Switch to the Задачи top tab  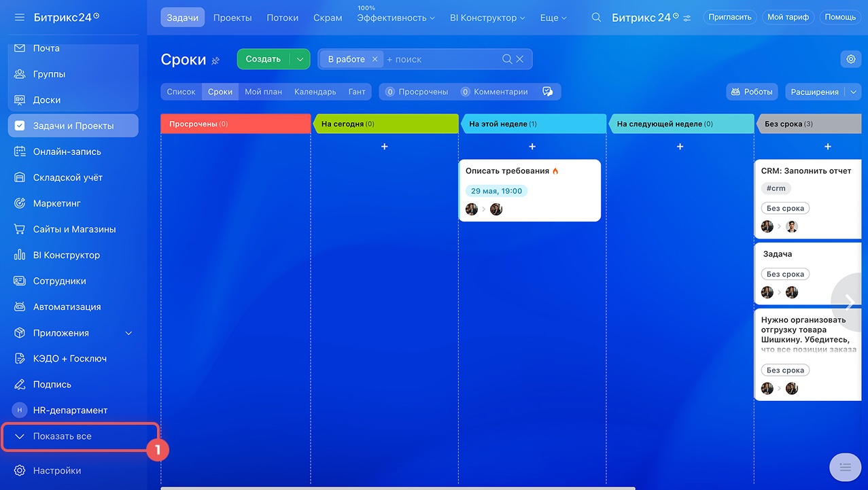183,18
